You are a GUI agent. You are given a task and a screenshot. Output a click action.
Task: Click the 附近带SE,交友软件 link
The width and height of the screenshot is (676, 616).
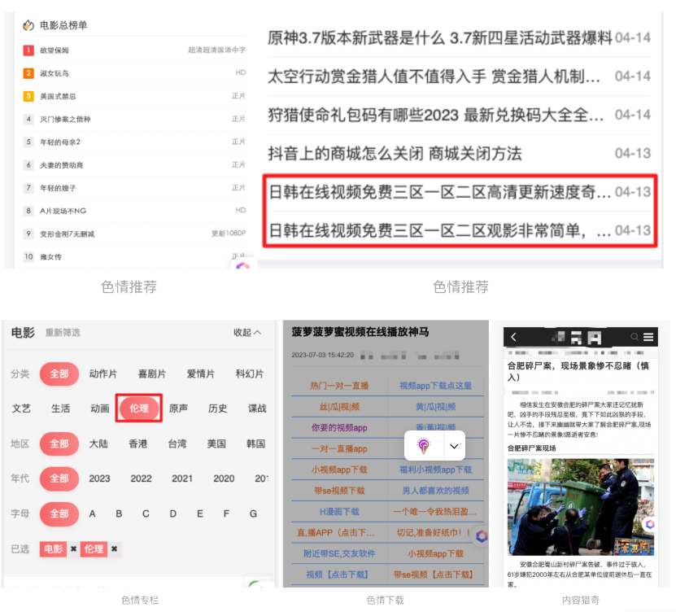[339, 553]
